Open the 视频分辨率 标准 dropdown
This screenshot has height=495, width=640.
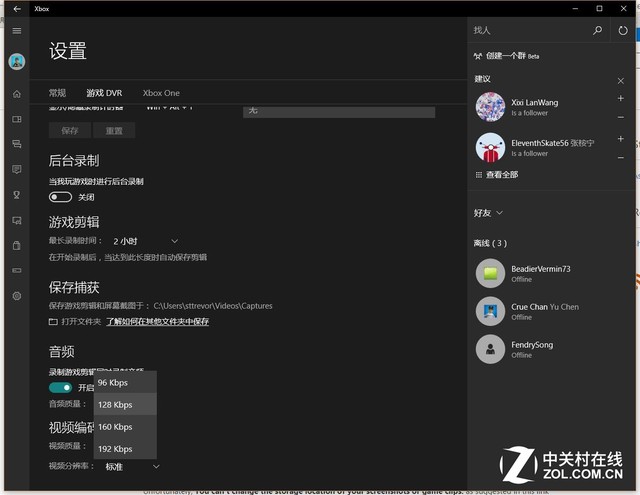(131, 466)
